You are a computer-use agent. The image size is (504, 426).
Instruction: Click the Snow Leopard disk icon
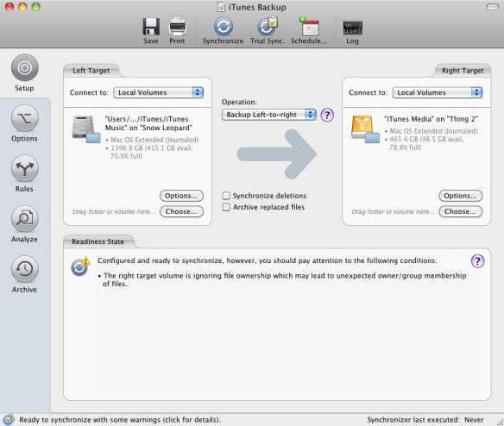[85, 129]
